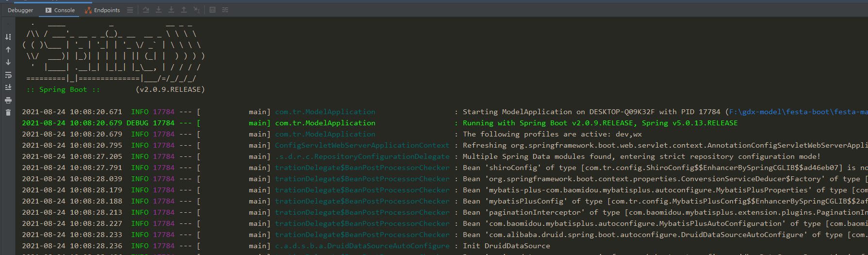Viewport: 868px width, 255px height.
Task: Open the F:\gdx-model\festa-boot file path link
Action: pyautogui.click(x=799, y=112)
